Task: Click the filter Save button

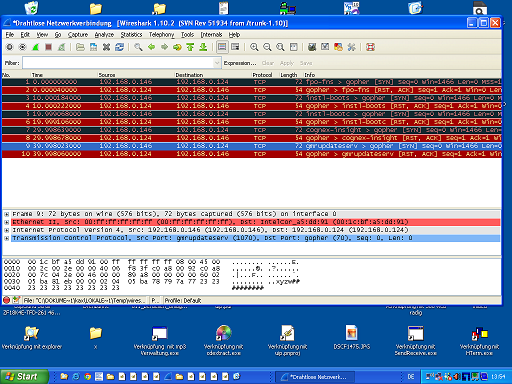Action: click(x=306, y=63)
